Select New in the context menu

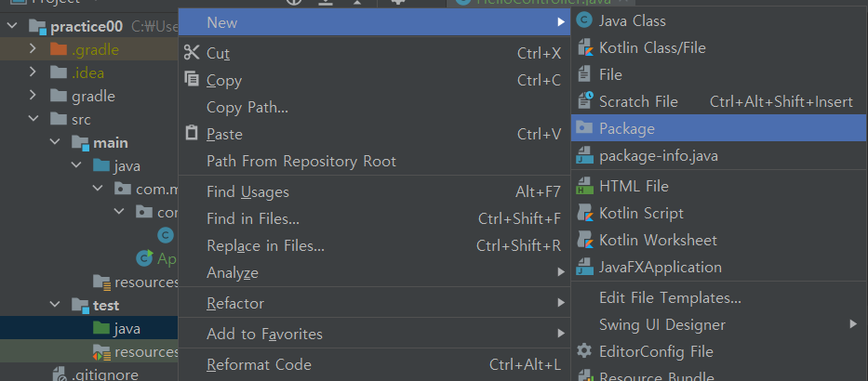pos(375,22)
